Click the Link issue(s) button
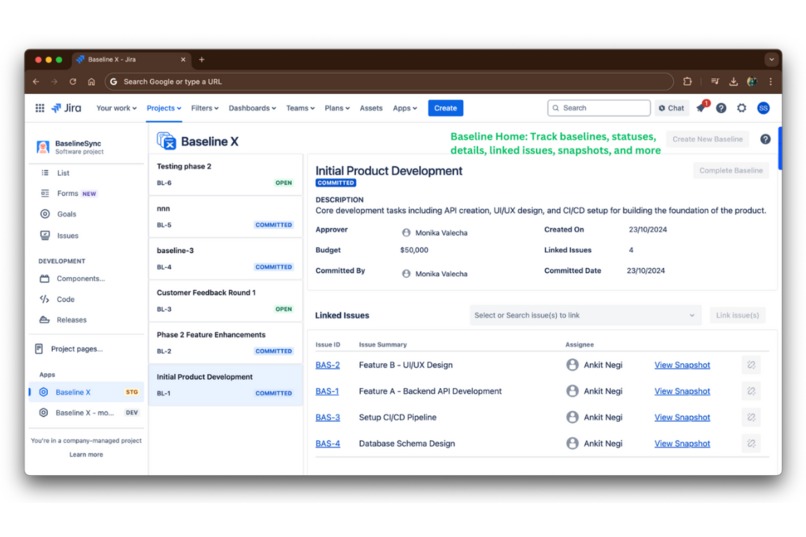The image size is (806, 537). click(738, 315)
